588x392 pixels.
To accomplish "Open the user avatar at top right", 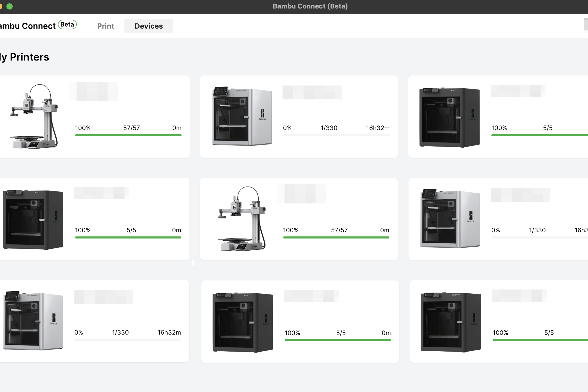I will 585,25.
